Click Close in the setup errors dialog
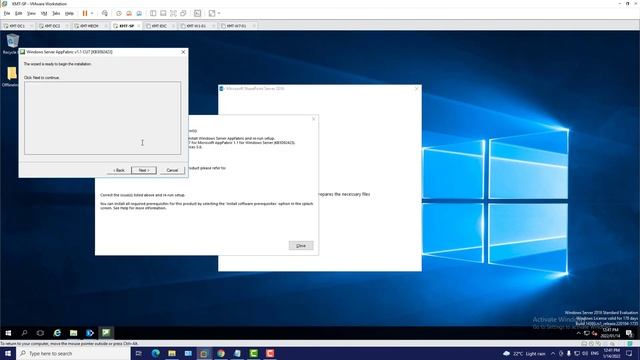 coord(301,245)
